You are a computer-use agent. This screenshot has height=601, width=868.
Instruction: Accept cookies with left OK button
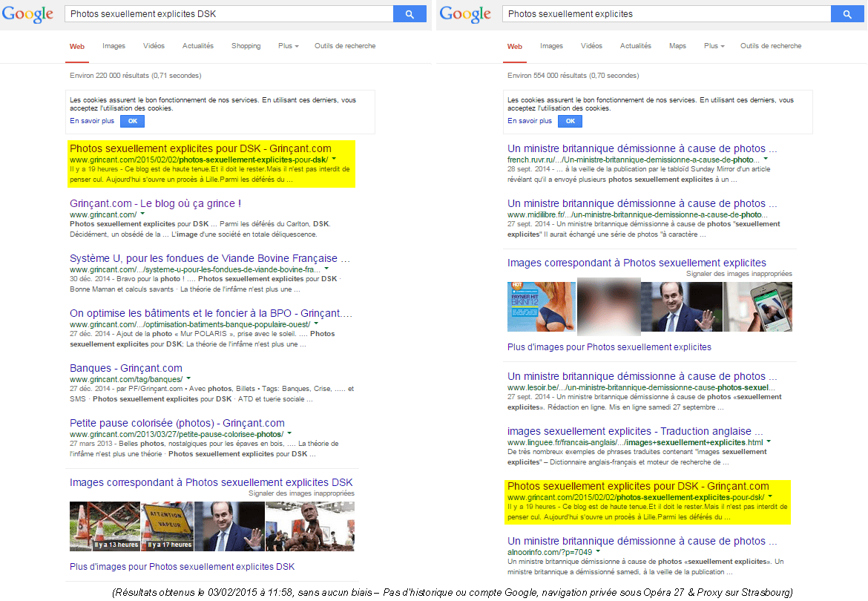tap(132, 121)
